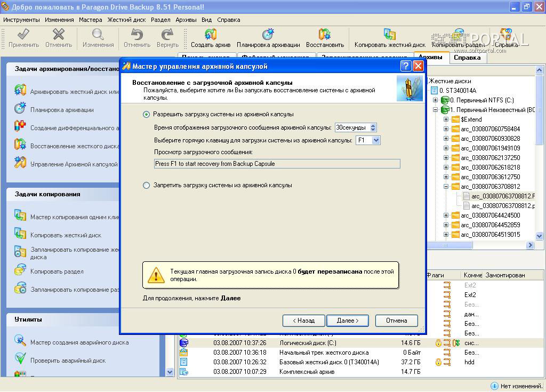The width and height of the screenshot is (546, 392).
Task: Click icon beside Мастер копирования одним кликом
Action: click(20, 215)
